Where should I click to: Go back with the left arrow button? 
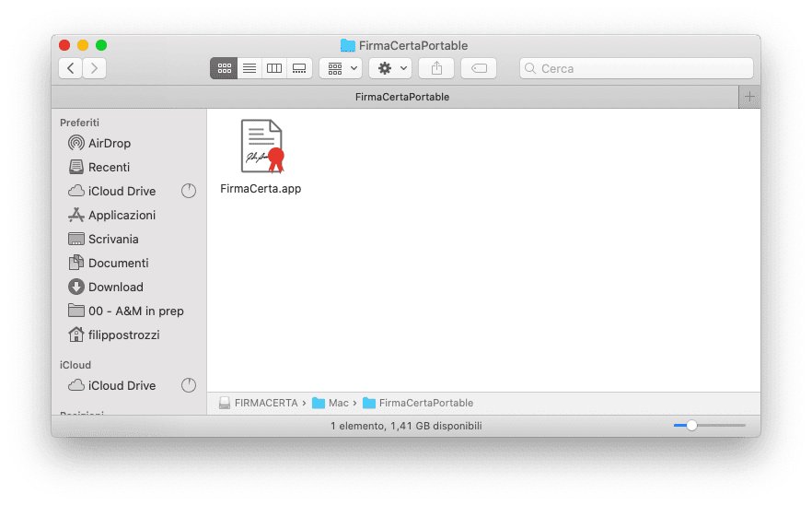[x=70, y=68]
